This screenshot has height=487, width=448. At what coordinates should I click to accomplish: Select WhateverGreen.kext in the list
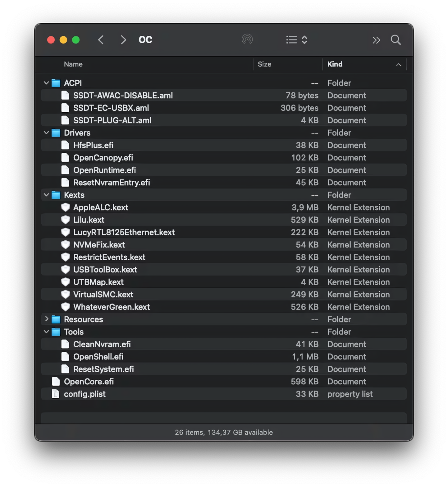(112, 307)
